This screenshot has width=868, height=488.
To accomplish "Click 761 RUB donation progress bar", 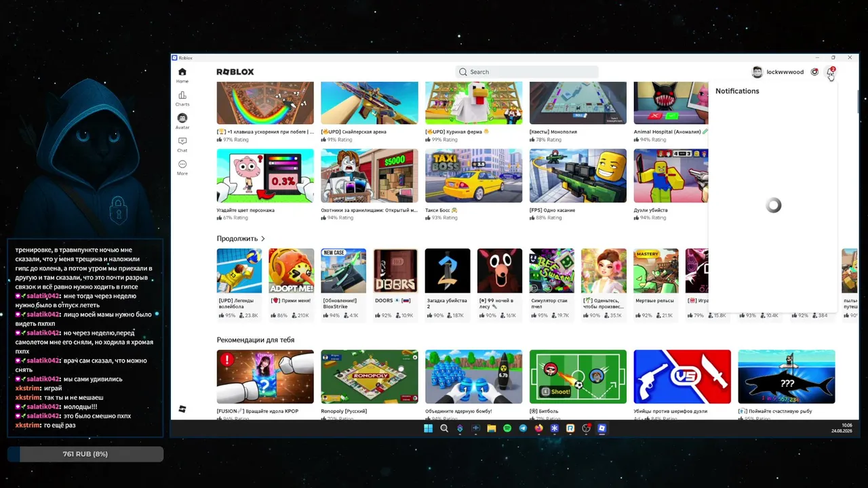I will click(85, 454).
